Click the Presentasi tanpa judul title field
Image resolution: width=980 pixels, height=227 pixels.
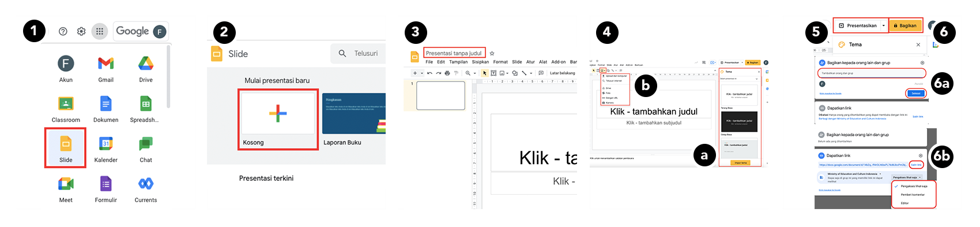[x=454, y=53]
